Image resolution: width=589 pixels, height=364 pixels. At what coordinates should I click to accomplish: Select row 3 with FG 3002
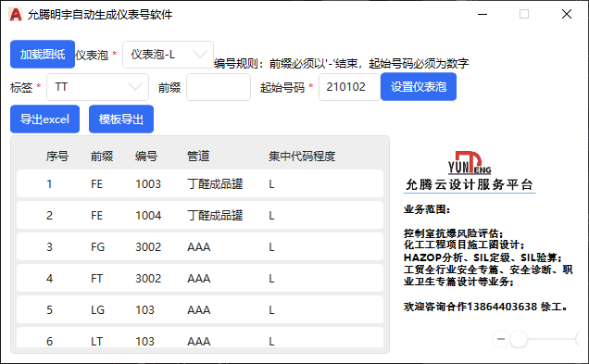point(200,246)
